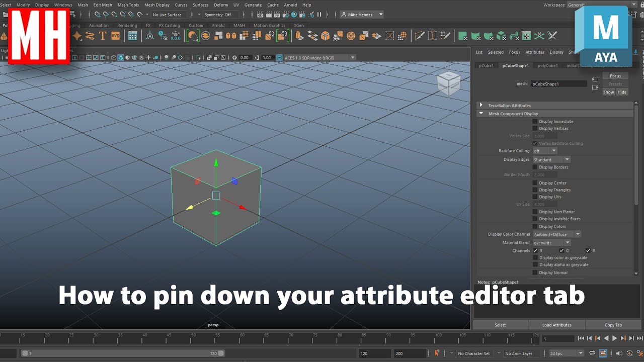
Task: Open the Display Edges dropdown
Action: click(551, 159)
